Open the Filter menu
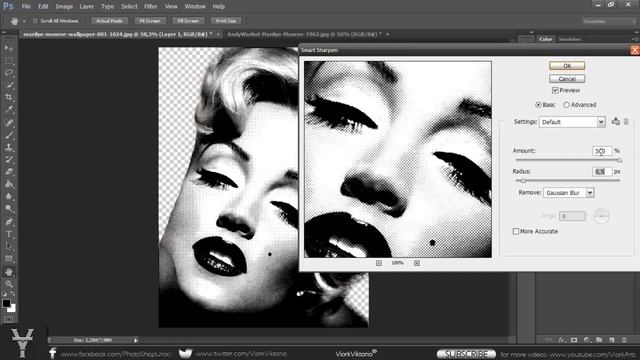This screenshot has width=640, height=360. (151, 7)
